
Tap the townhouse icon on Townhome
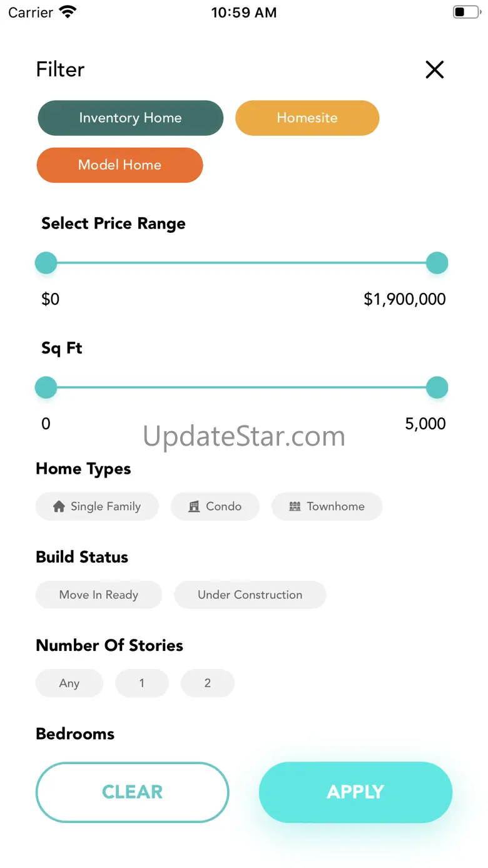[x=295, y=507]
